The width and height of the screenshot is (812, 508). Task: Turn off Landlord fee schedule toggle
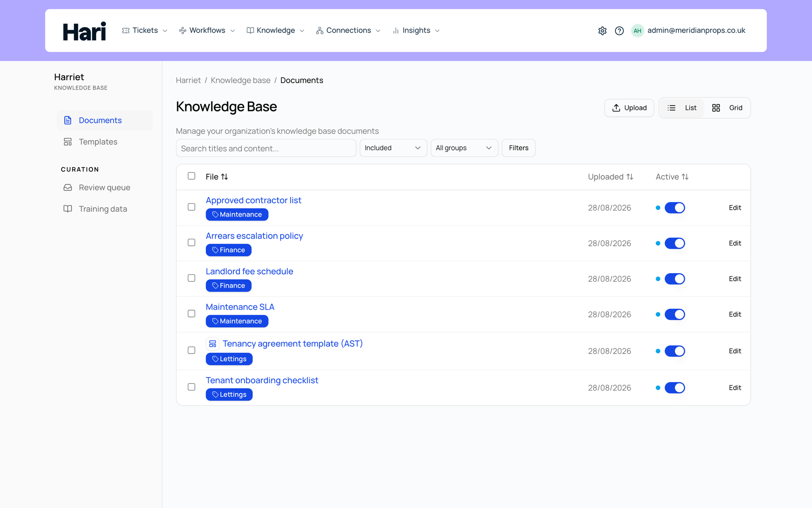(x=675, y=279)
